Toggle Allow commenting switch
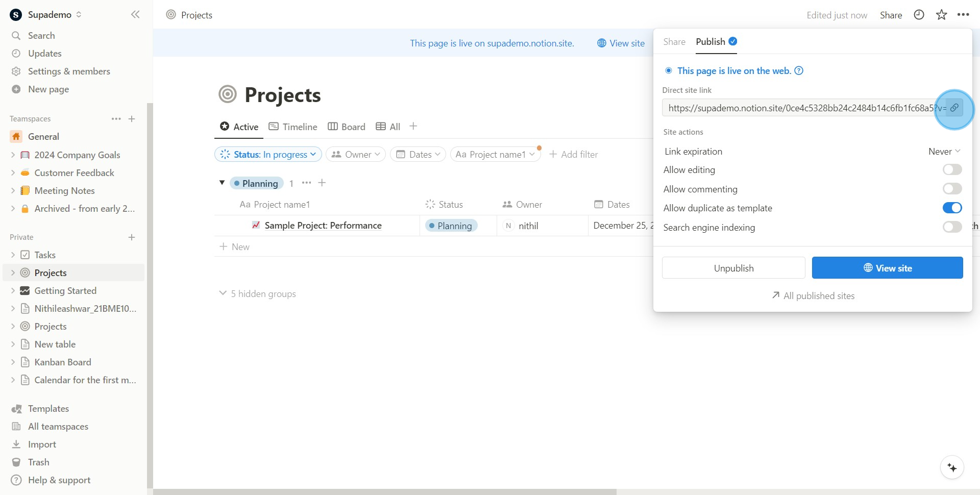The height and width of the screenshot is (495, 980). (x=952, y=189)
